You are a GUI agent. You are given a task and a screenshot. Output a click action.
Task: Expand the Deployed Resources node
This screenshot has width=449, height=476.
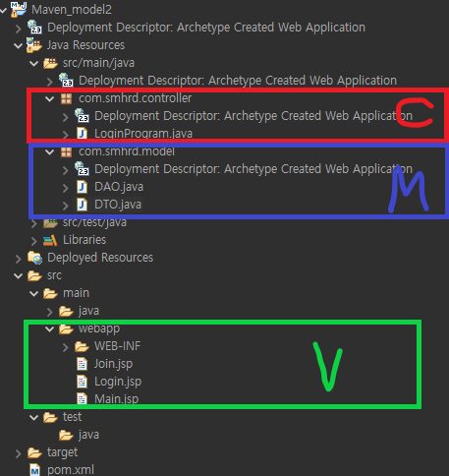click(19, 259)
